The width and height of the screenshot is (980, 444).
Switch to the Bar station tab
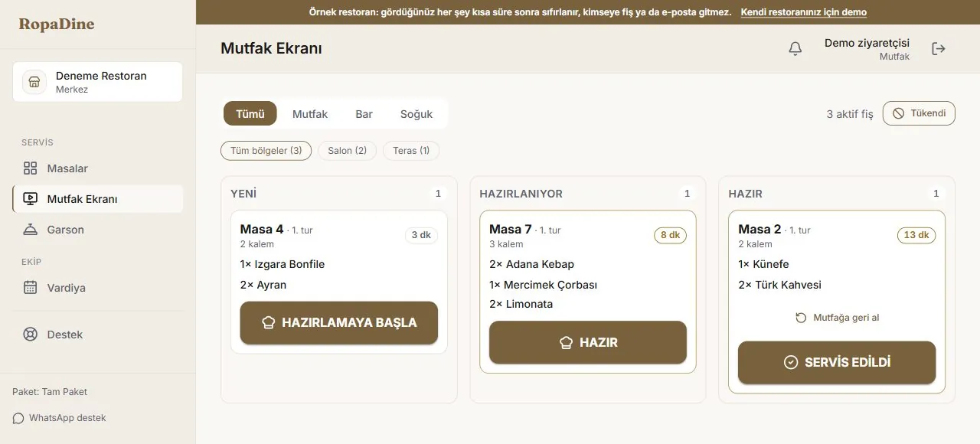[364, 114]
